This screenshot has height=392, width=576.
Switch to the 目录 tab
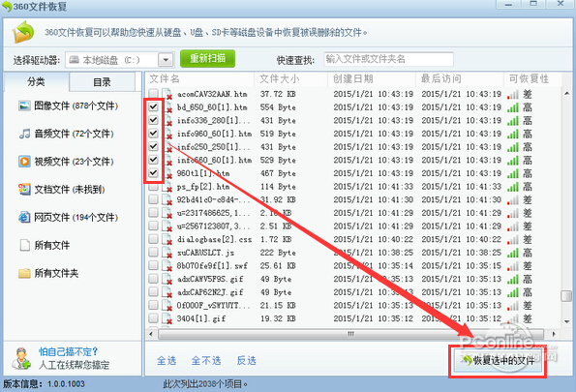(102, 82)
